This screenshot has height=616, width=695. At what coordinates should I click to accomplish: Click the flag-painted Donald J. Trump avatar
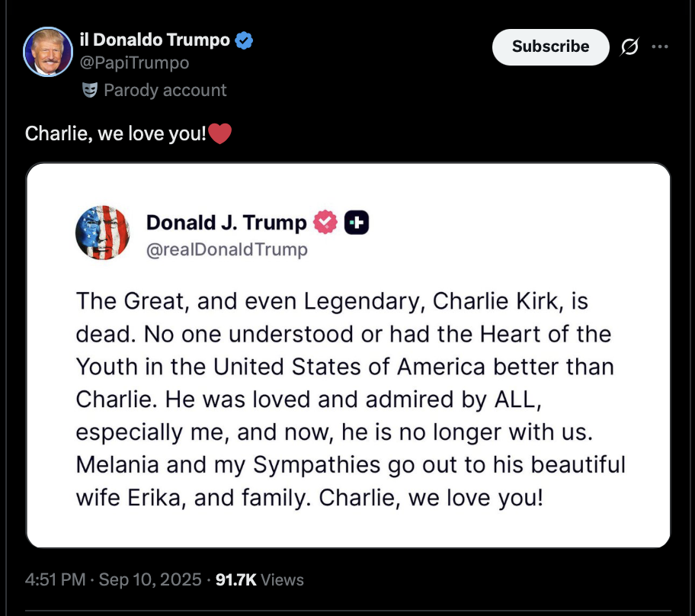(x=102, y=233)
